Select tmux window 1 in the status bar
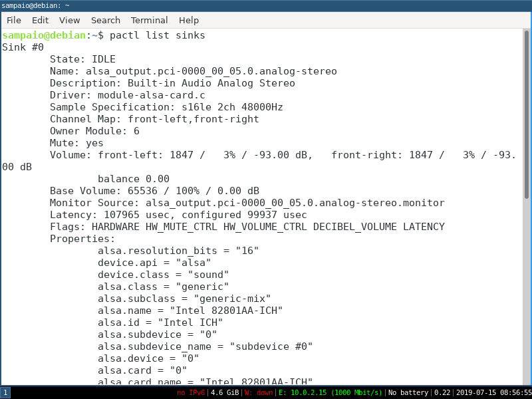Image resolution: width=532 pixels, height=399 pixels. [5, 392]
